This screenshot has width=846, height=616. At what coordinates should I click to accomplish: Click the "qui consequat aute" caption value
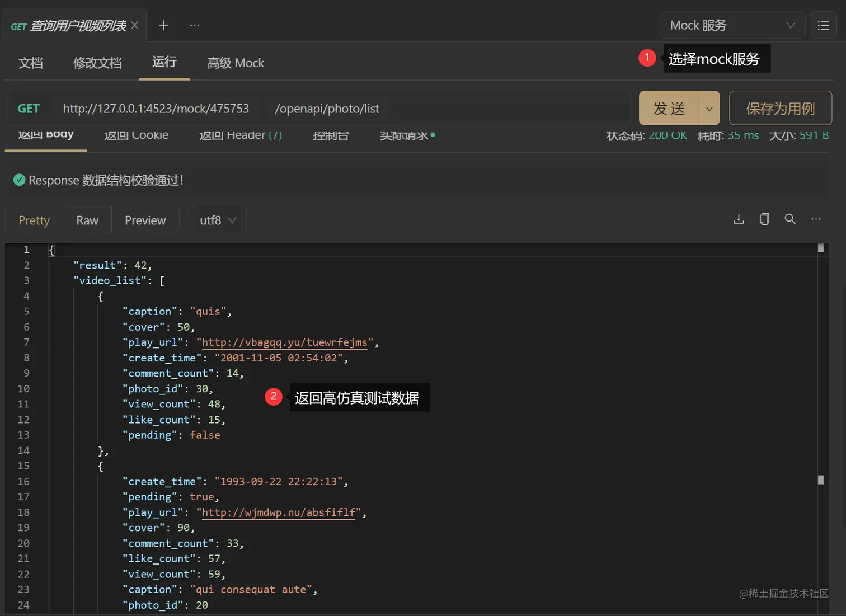tap(251, 590)
